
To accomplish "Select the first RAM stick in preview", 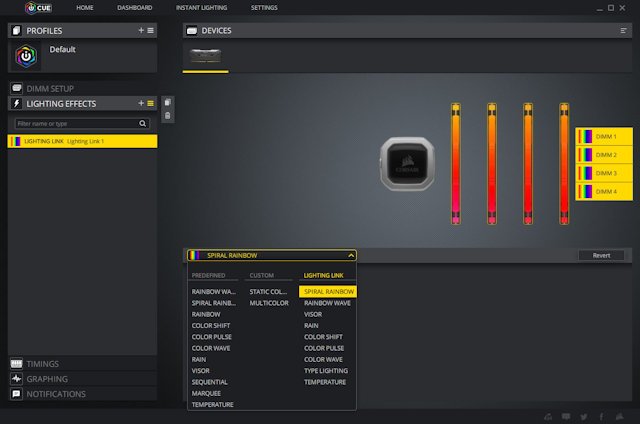I will tap(456, 164).
